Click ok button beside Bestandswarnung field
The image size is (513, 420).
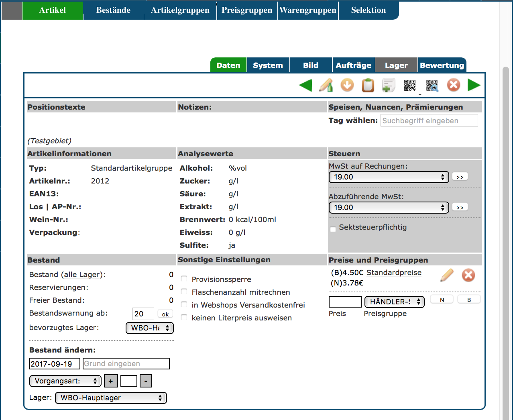[165, 314]
